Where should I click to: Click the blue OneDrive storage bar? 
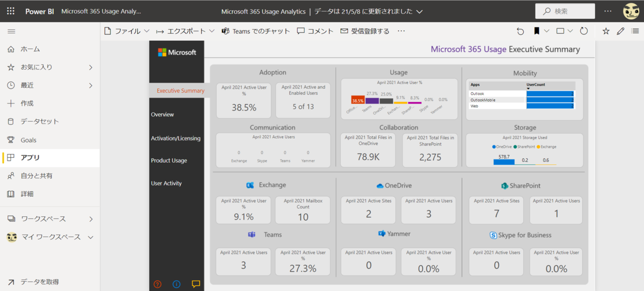click(x=504, y=162)
